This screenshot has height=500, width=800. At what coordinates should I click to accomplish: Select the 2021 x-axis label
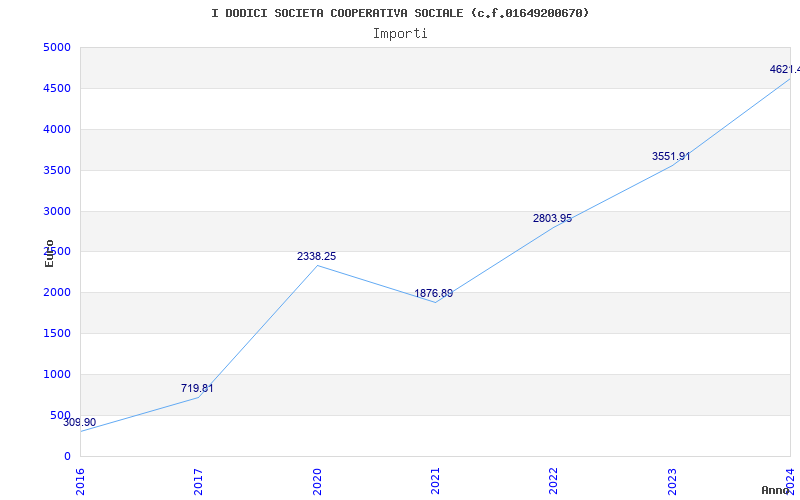click(436, 480)
